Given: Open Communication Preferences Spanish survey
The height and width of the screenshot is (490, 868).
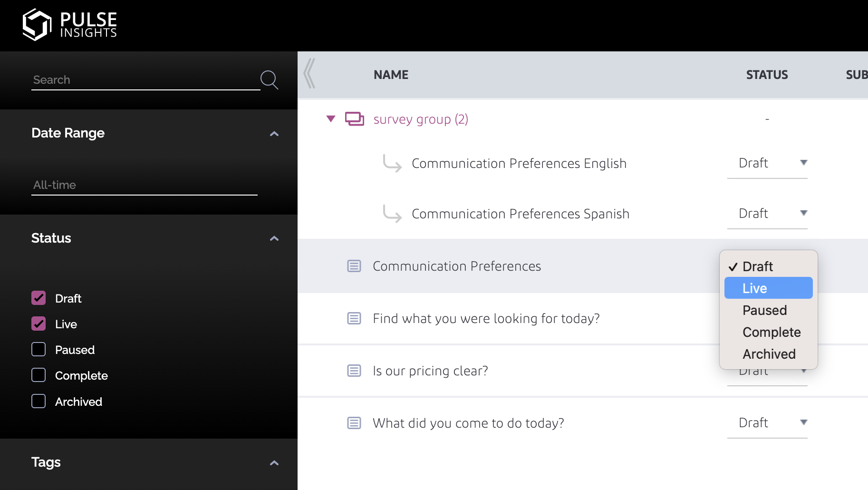Looking at the screenshot, I should pos(520,214).
